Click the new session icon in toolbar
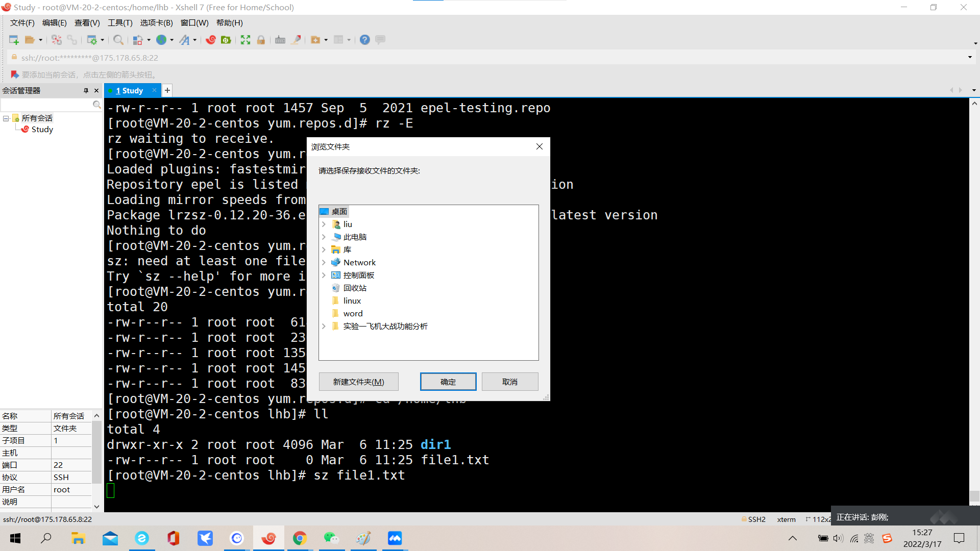The width and height of the screenshot is (980, 551). click(x=13, y=40)
